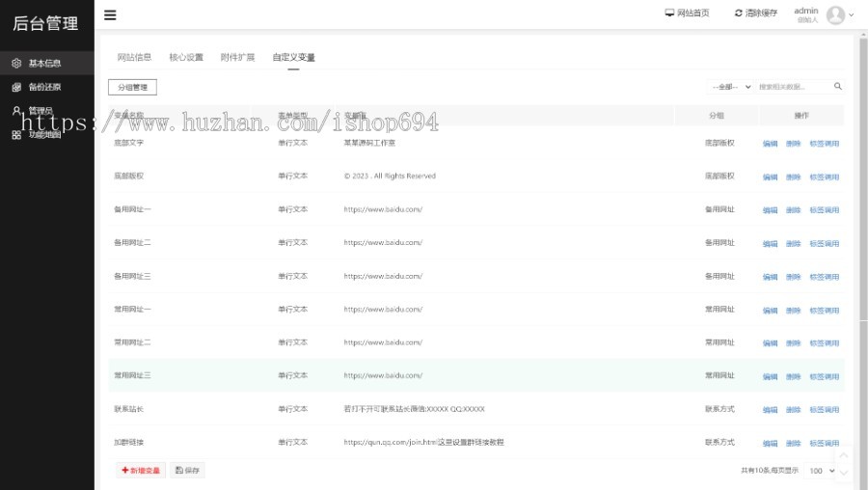Screen dimensions: 868x490
Task: Edit the 底部版权 variable row
Action: click(770, 177)
